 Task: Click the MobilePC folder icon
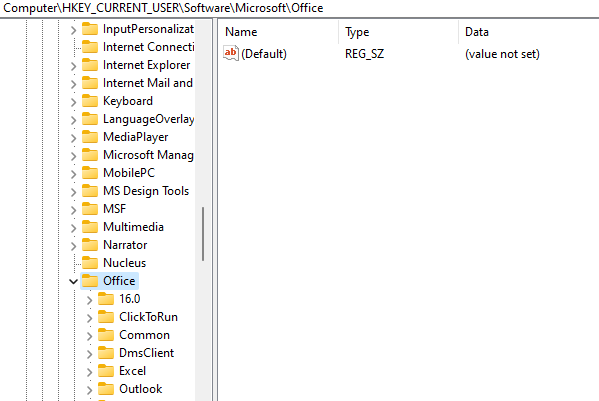[x=90, y=173]
